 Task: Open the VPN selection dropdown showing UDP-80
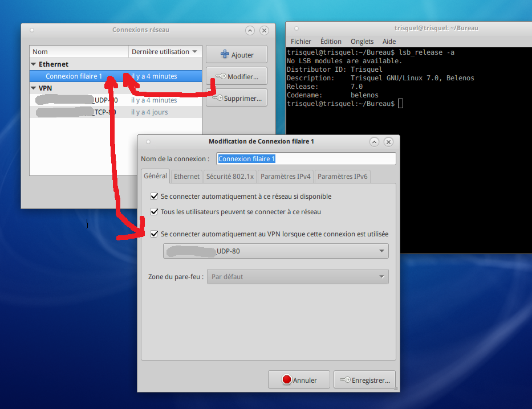[276, 251]
